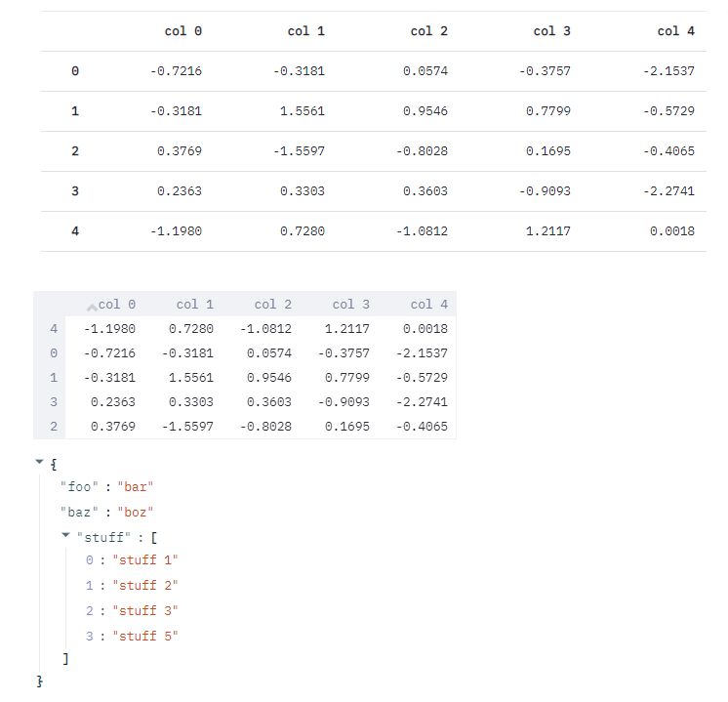Collapse the root JSON object triangle

[39, 461]
